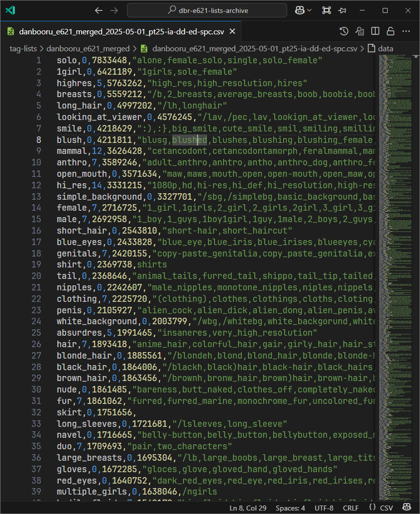This screenshot has height=514, width=420.
Task: Click the VS Code logo icon
Action: point(10,10)
